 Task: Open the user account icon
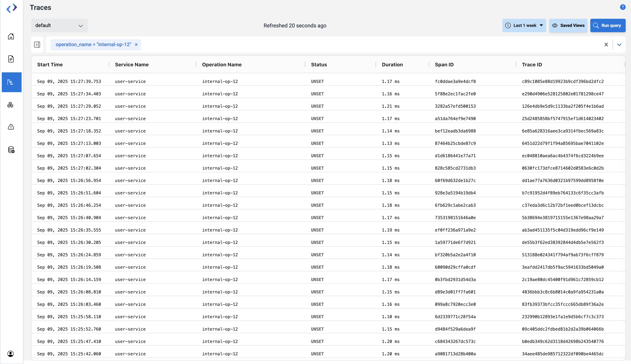click(x=10, y=354)
